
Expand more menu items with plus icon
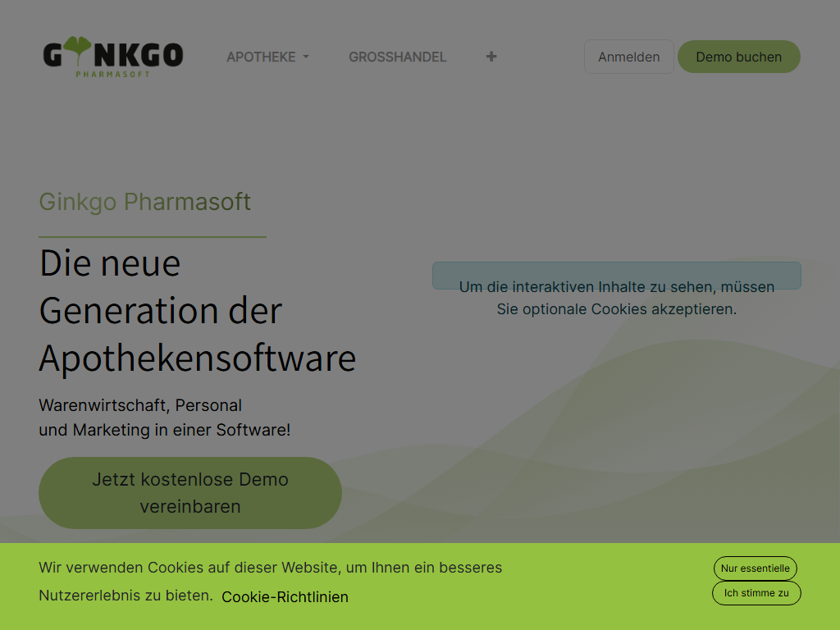[x=491, y=57]
